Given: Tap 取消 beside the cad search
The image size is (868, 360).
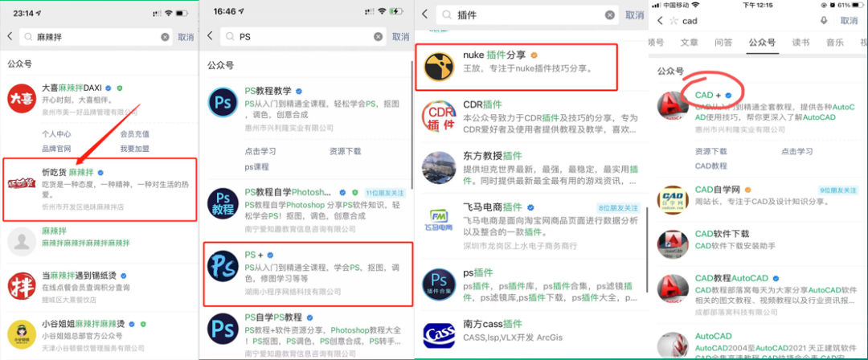Looking at the screenshot, I should [849, 21].
